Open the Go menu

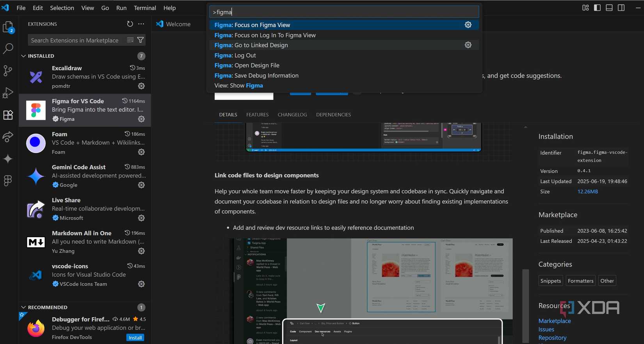(x=105, y=8)
